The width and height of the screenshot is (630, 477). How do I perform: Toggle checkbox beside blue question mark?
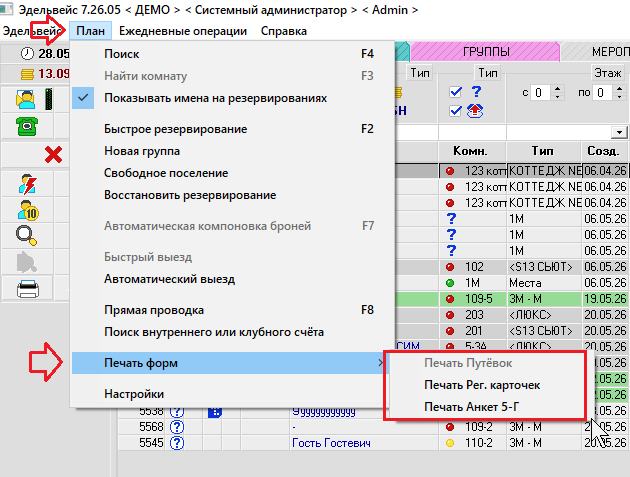click(x=455, y=92)
